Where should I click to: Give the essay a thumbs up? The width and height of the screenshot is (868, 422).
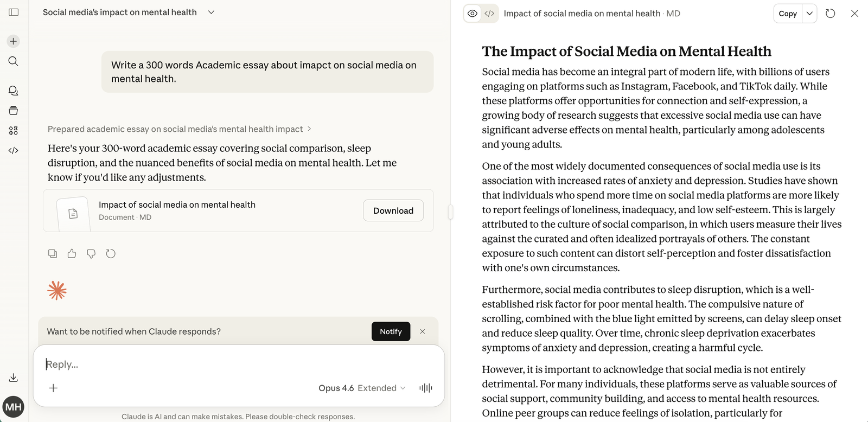click(72, 253)
